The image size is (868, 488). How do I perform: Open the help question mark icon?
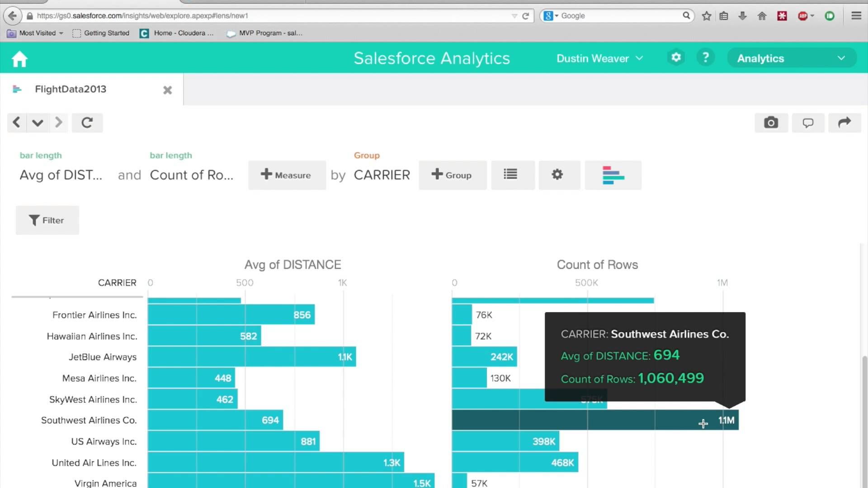coord(705,57)
